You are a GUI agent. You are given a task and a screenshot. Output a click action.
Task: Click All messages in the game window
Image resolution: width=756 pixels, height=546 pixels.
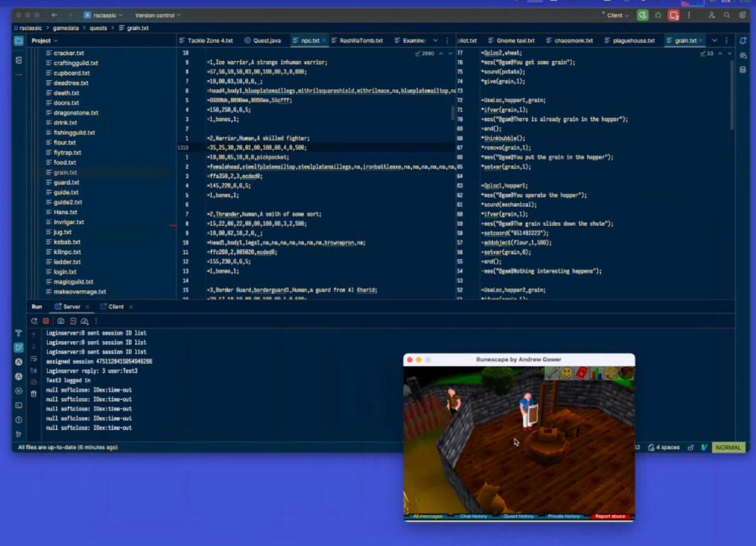point(427,516)
